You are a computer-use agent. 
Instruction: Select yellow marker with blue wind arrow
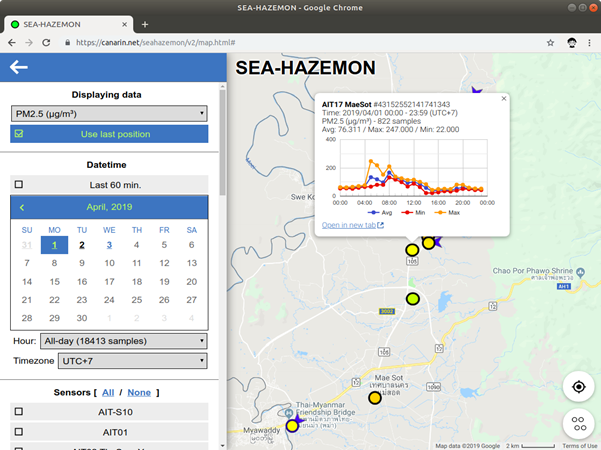point(428,243)
